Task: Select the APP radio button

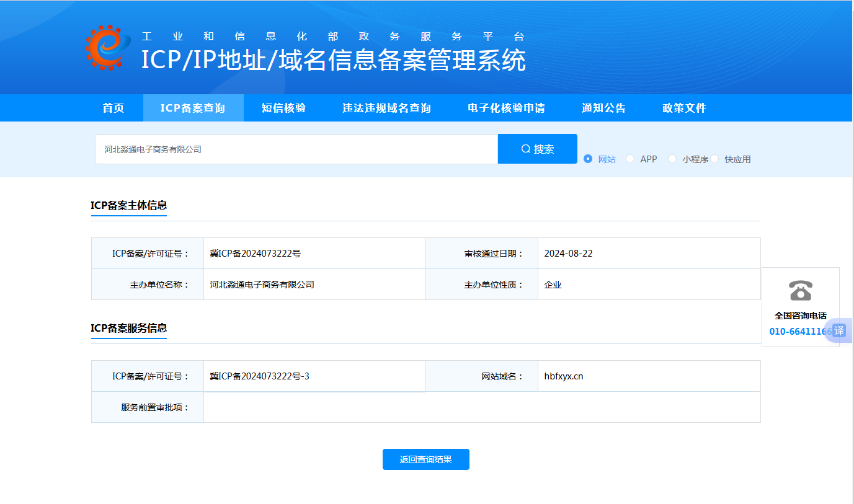Action: [x=630, y=159]
